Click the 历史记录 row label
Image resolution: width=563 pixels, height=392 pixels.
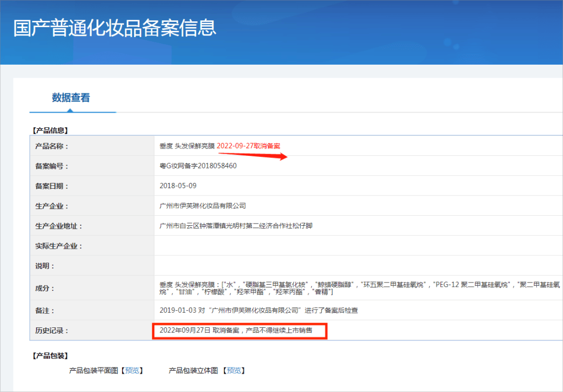coord(51,330)
